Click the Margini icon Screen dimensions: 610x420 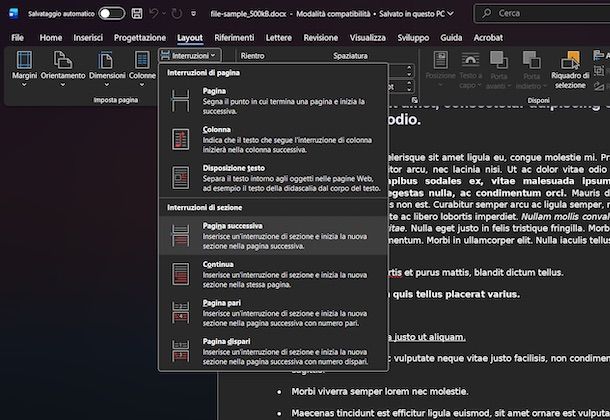(x=24, y=60)
